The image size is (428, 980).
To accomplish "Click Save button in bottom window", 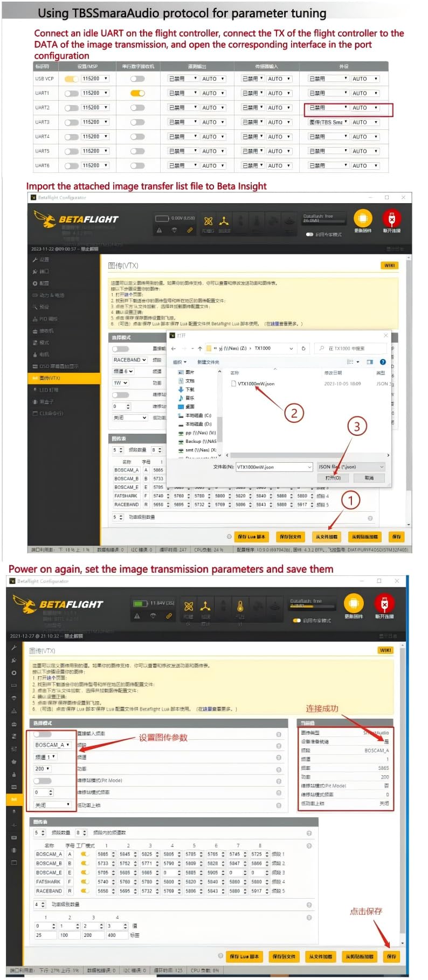I will 391,957.
